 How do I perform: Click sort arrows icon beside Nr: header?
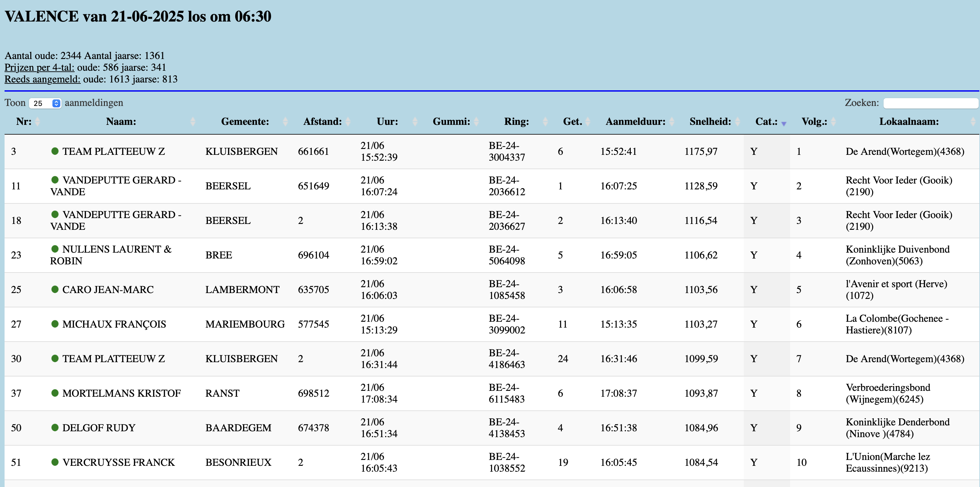pyautogui.click(x=37, y=122)
